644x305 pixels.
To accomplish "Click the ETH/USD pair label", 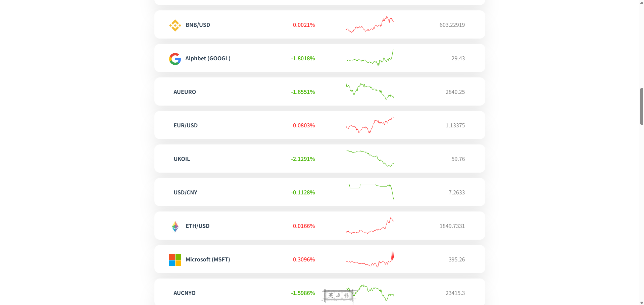I will coord(197,226).
